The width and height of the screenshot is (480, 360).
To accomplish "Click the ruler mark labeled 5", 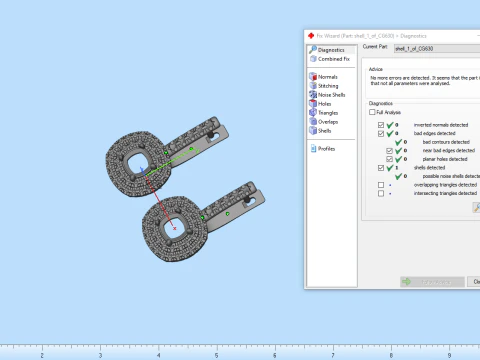I will coord(217,355).
